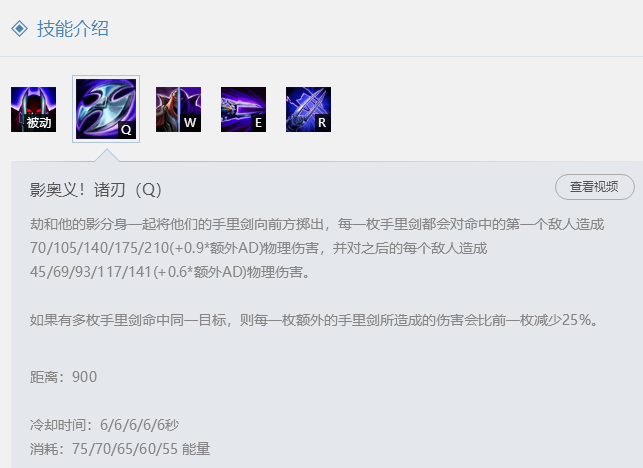Select the Q skill shuriken icon
This screenshot has height=468, width=643.
click(106, 109)
